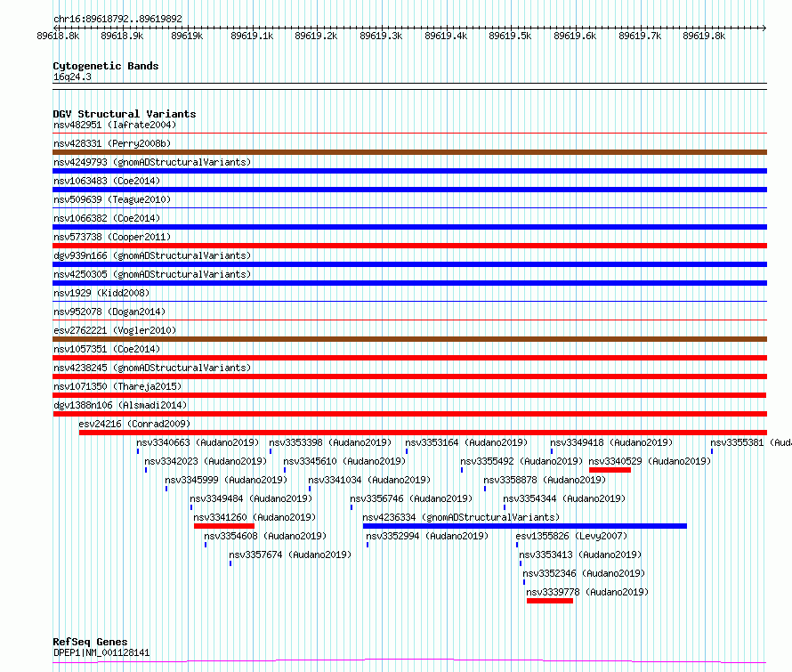The width and height of the screenshot is (792, 672).
Task: Click the DGV Structural Variants track heading
Action: [125, 114]
